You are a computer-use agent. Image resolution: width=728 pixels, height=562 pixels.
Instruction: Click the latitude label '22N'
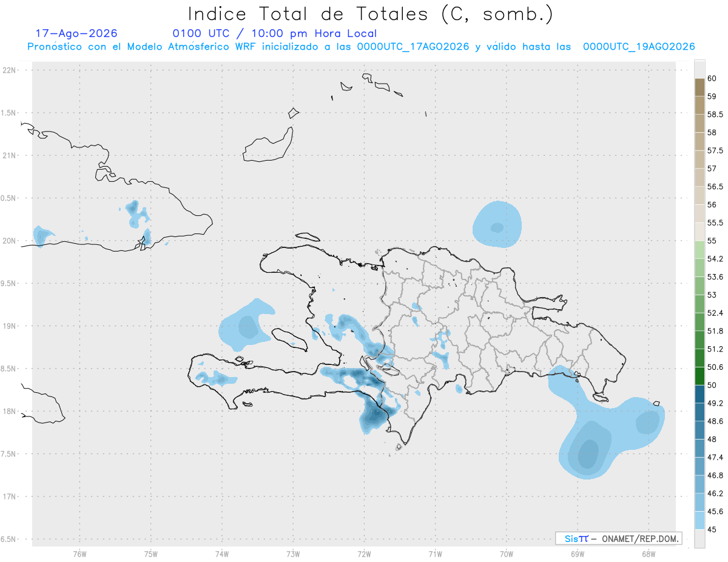[9, 70]
